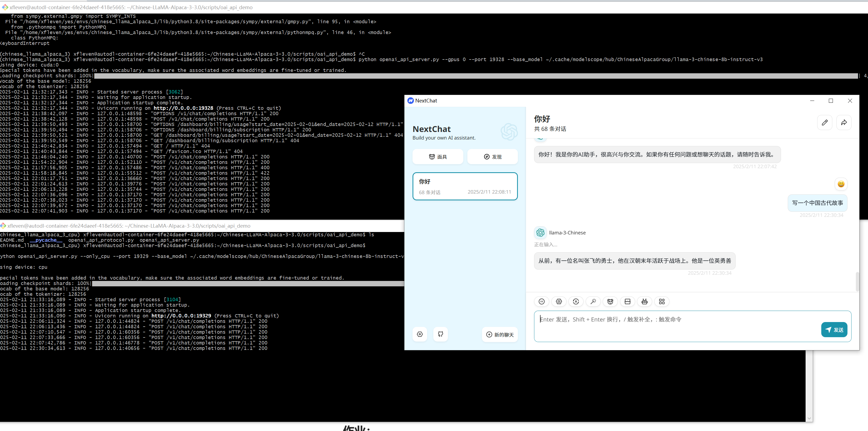Image resolution: width=868 pixels, height=431 pixels.
Task: Close the NextChat window
Action: click(850, 101)
